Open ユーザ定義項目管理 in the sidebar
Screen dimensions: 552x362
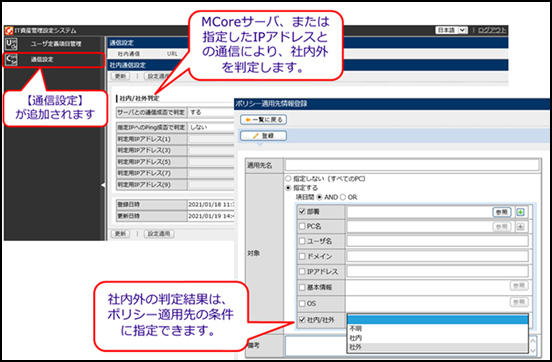56,44
